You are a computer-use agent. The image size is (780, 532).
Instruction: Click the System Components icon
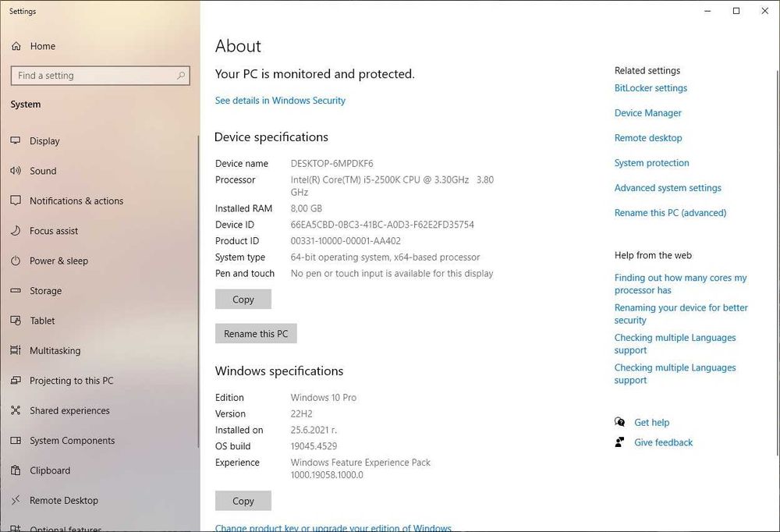pos(16,441)
